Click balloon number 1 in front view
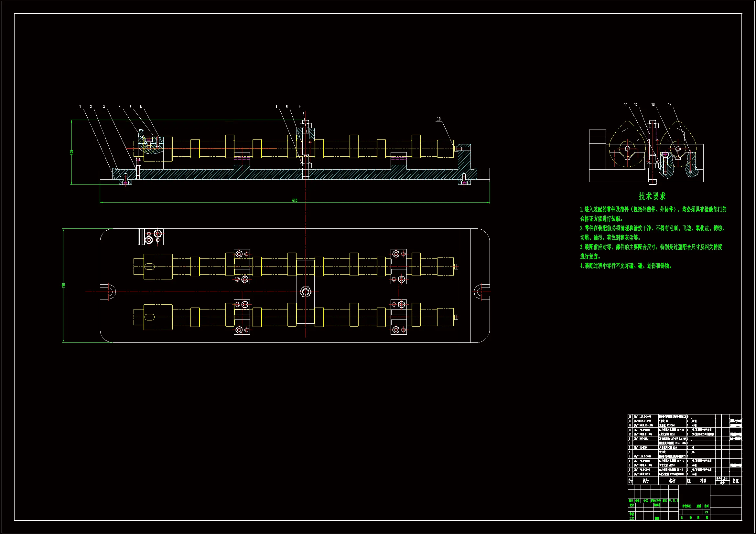The height and width of the screenshot is (534, 756). tap(80, 107)
